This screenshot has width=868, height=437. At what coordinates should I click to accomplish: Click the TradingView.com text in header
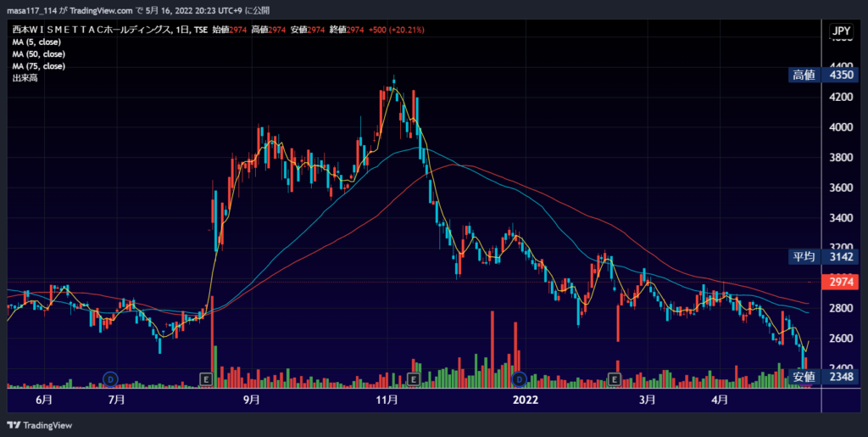tap(102, 10)
